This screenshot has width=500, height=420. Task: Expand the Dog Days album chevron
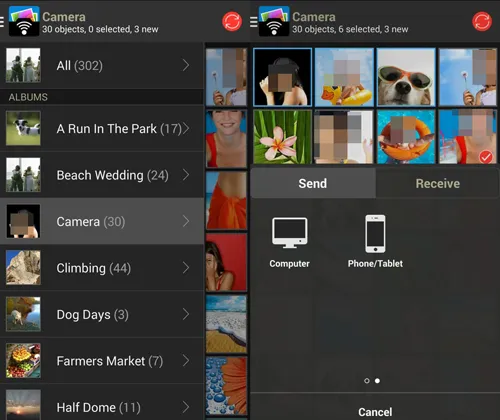click(186, 314)
